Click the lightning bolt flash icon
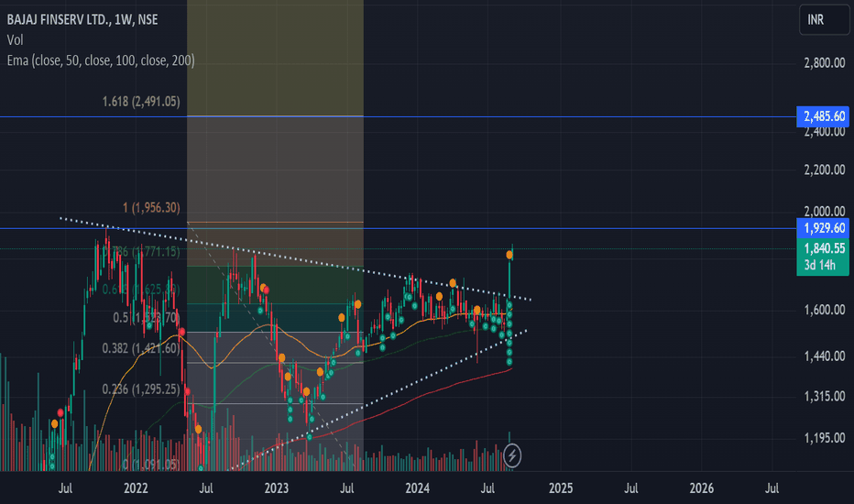Image resolution: width=854 pixels, height=504 pixels. (512, 455)
